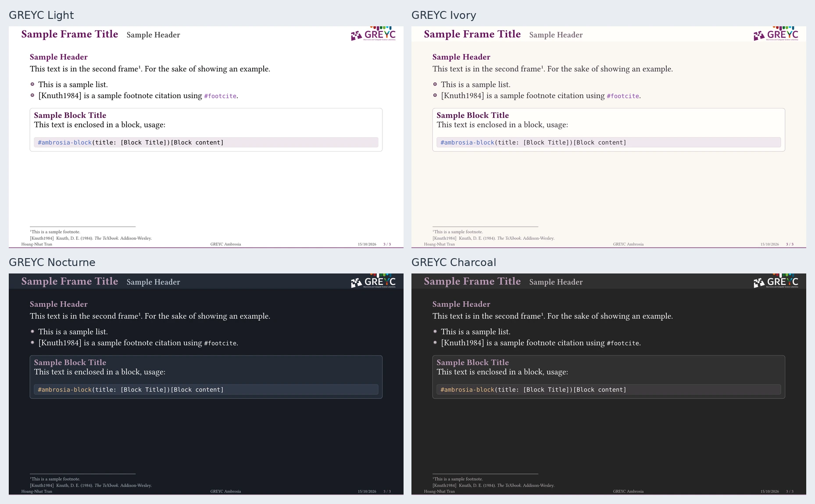Click the #ambrosia-block code line in Ivory slide
The height and width of the screenshot is (504, 815).
tap(609, 142)
